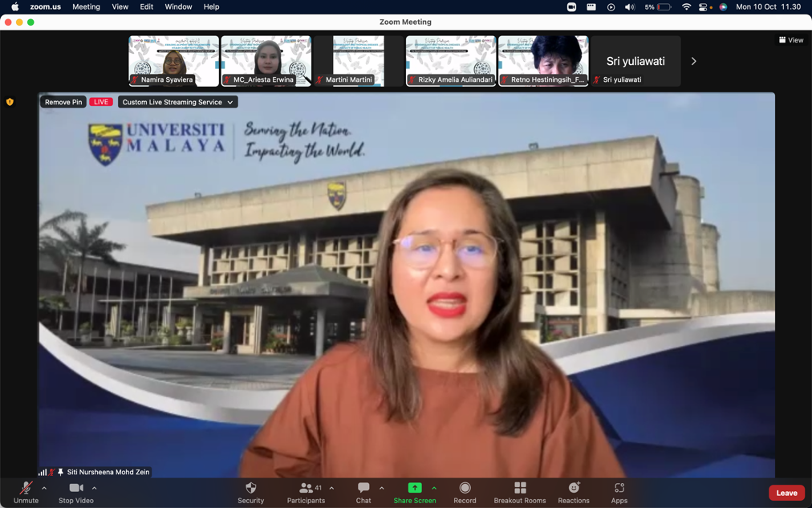Click the encryption shield icon
812x508 pixels.
tap(10, 102)
